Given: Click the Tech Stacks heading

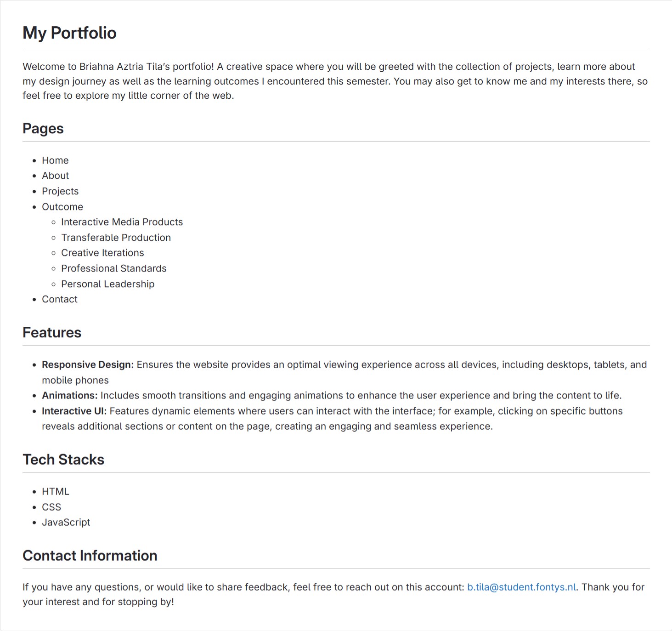Looking at the screenshot, I should pos(63,460).
